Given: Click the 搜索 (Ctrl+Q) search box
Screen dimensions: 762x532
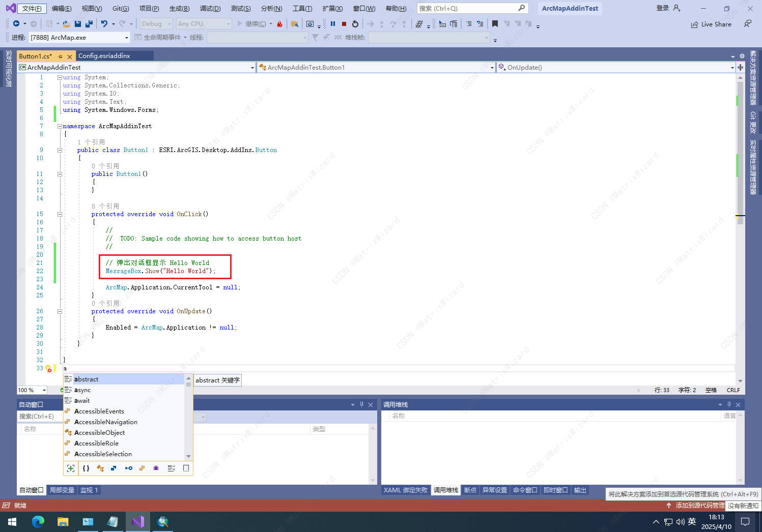Looking at the screenshot, I should point(472,8).
